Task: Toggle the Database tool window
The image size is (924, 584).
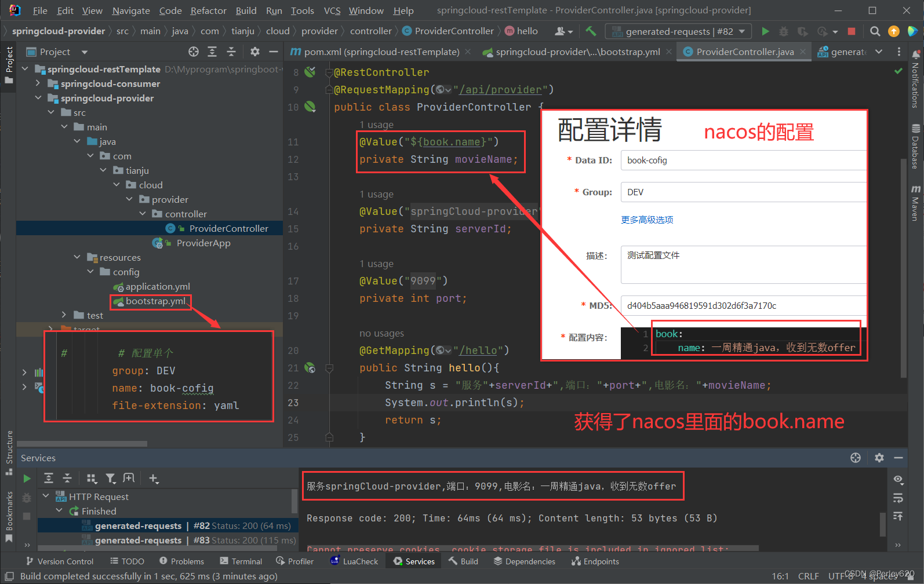Action: [915, 147]
